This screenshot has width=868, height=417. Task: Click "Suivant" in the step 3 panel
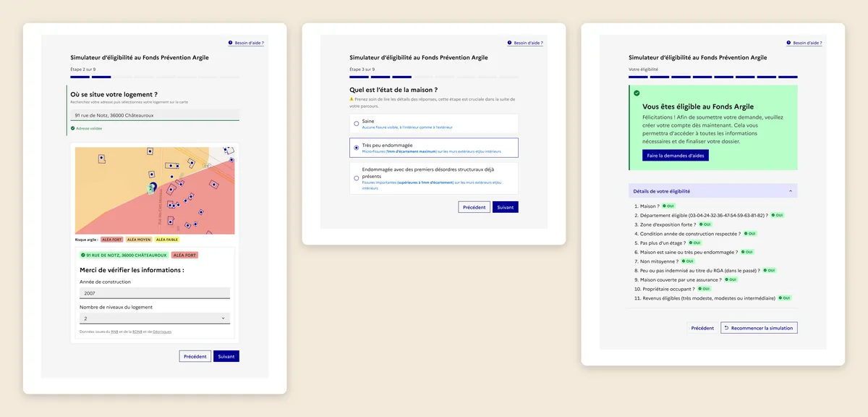[x=506, y=207]
